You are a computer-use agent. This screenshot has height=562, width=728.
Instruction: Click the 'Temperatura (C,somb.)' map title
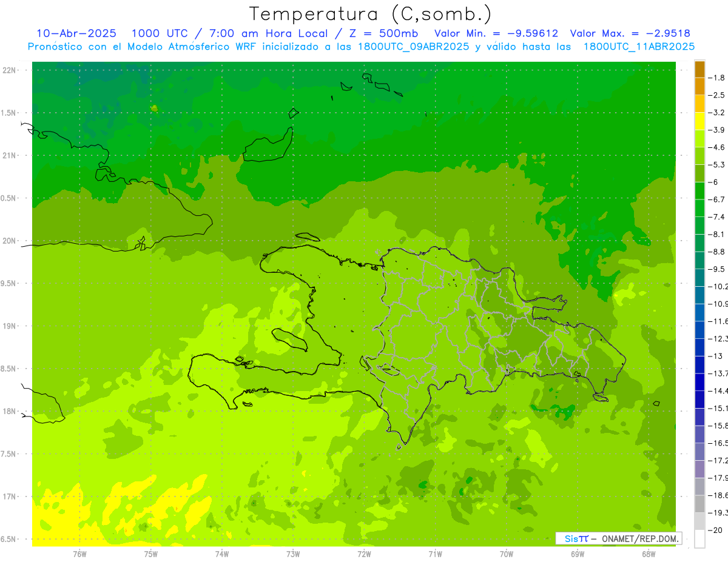click(370, 14)
